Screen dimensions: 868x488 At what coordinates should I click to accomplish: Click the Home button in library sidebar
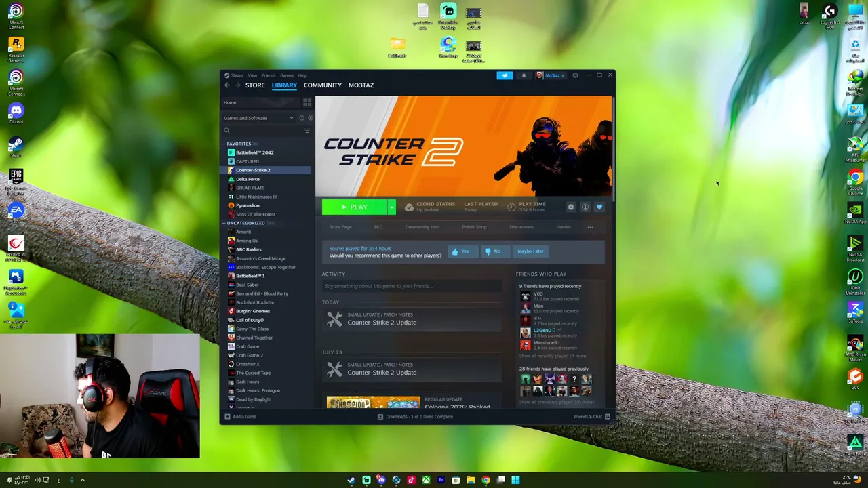[261, 103]
